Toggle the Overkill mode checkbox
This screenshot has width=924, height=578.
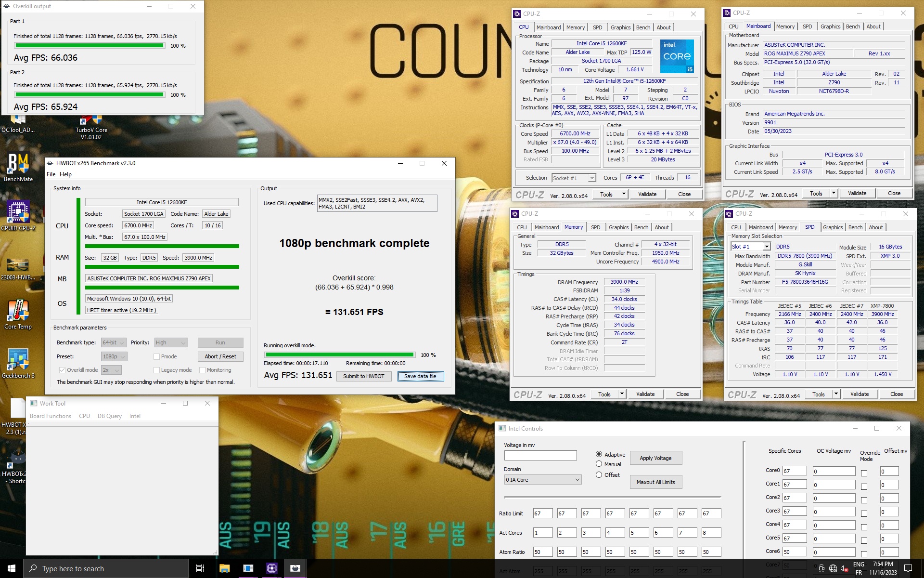point(62,370)
